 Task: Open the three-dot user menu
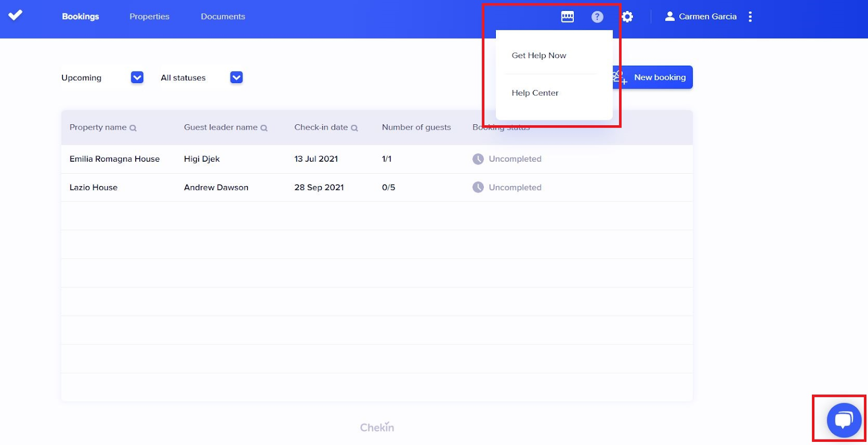[x=750, y=17]
